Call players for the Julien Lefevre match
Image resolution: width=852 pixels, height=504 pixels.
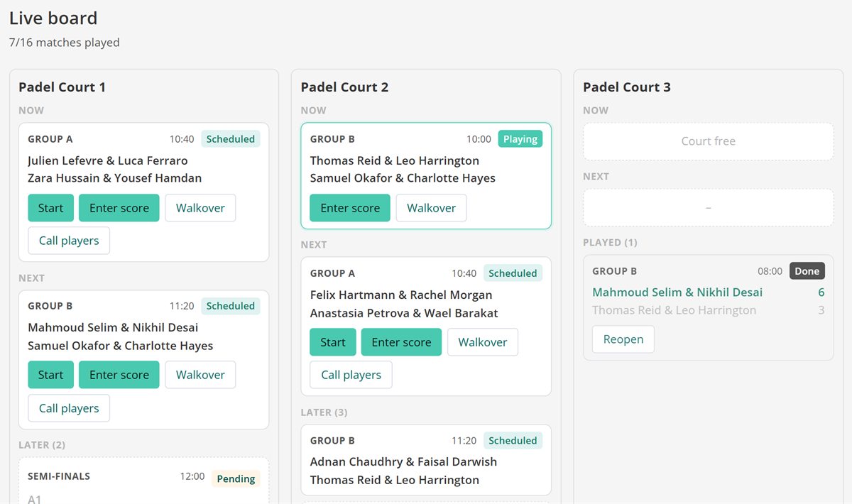(69, 241)
